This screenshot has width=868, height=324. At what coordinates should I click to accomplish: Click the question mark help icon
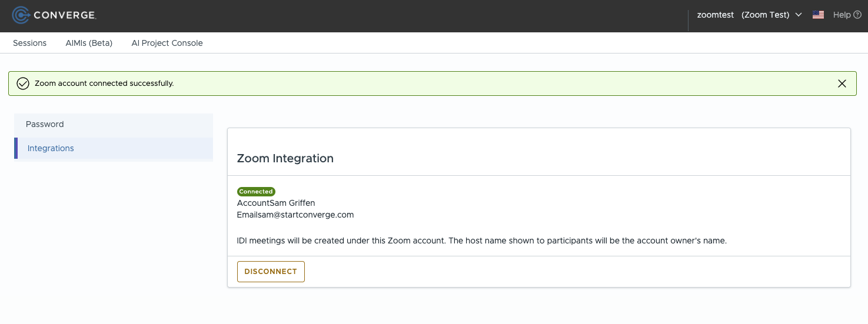pyautogui.click(x=857, y=15)
